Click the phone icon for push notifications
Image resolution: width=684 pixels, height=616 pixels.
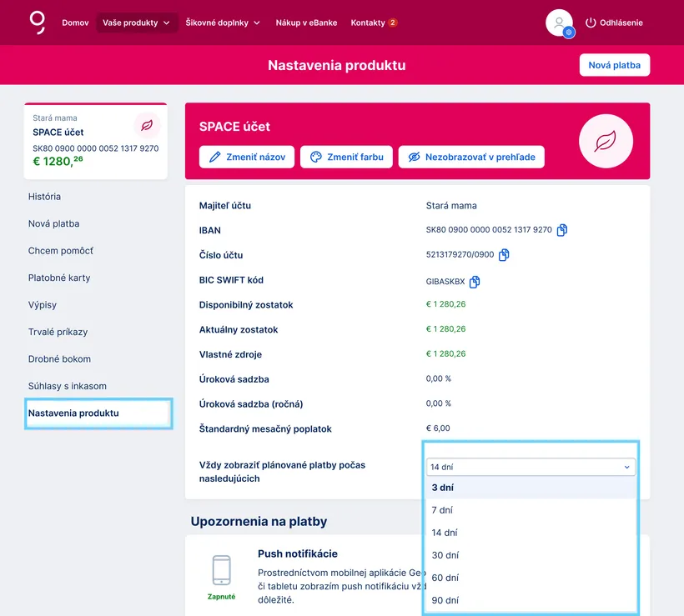click(221, 570)
